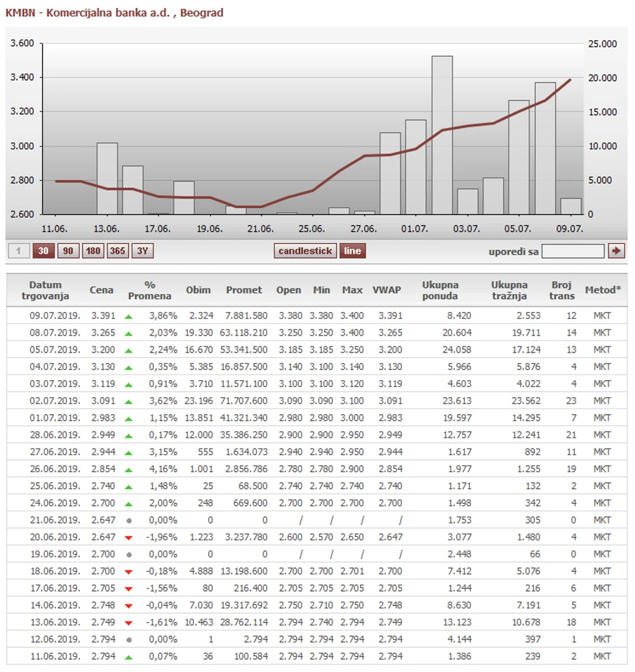Click the 'Ukupna ponuda' column header
Image resolution: width=635 pixels, height=672 pixels.
(x=440, y=290)
